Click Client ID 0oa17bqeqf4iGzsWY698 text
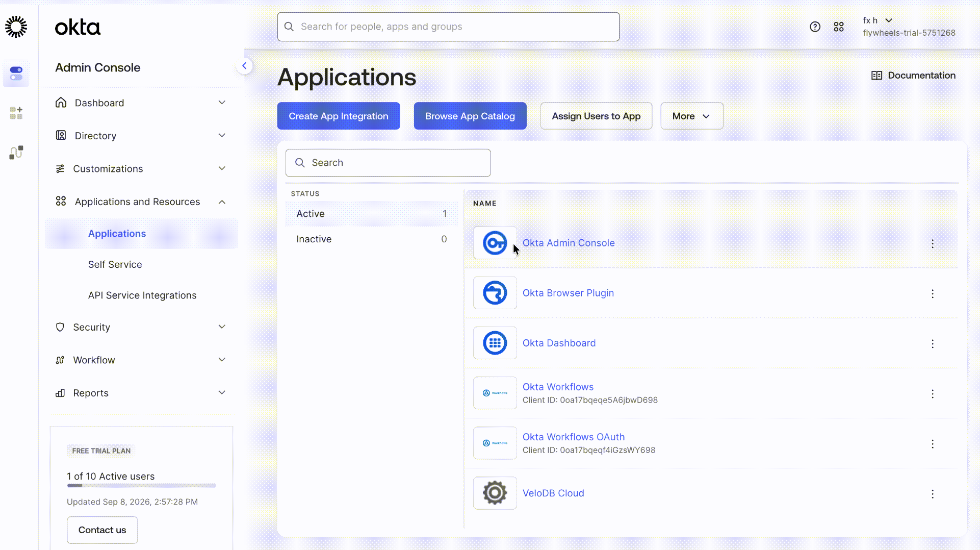 [589, 451]
